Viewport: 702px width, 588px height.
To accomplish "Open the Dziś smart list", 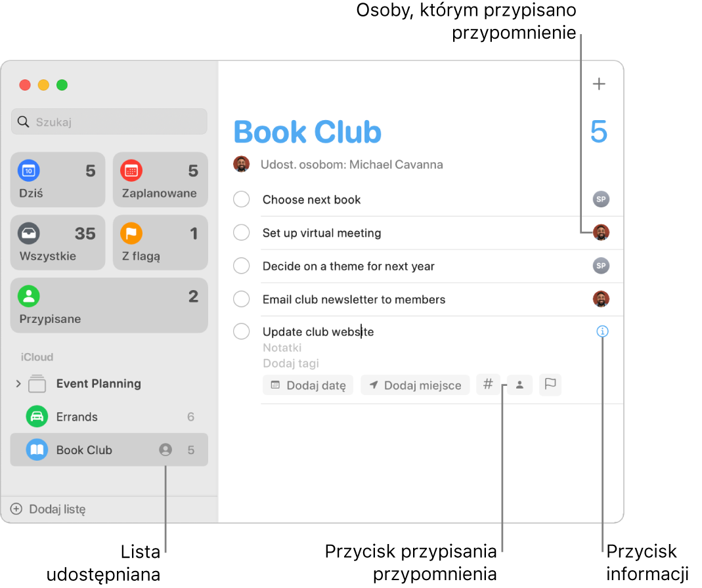I will pyautogui.click(x=58, y=179).
